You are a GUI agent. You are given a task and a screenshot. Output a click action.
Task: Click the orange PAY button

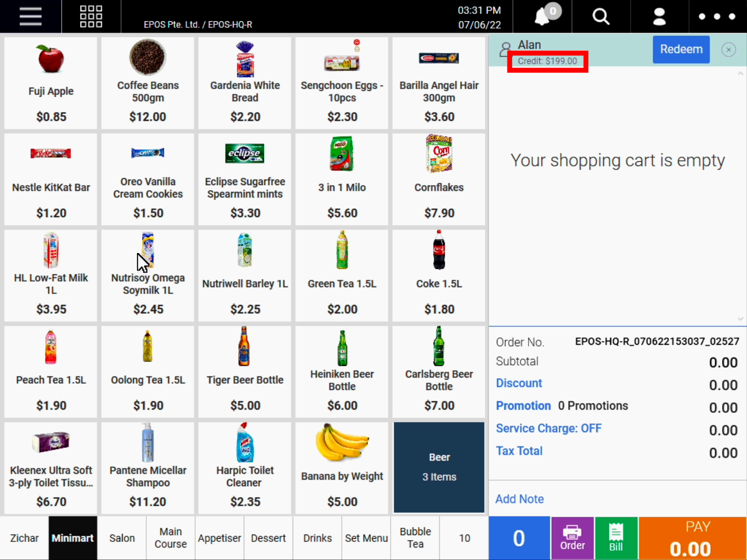[693, 538]
